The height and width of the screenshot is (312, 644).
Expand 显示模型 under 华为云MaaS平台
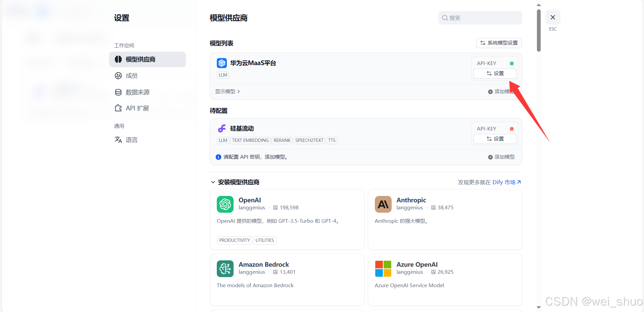coord(228,92)
